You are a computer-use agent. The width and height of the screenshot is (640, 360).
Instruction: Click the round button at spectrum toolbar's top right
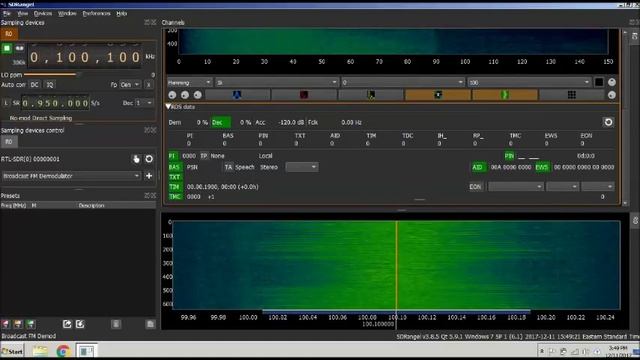pyautogui.click(x=611, y=82)
